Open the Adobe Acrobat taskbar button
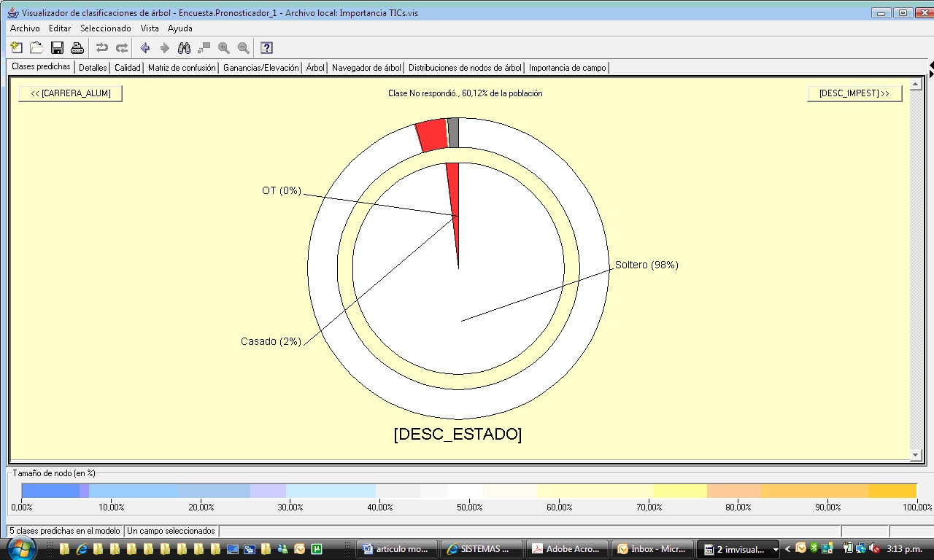Screen dimensions: 934x560 point(567,549)
